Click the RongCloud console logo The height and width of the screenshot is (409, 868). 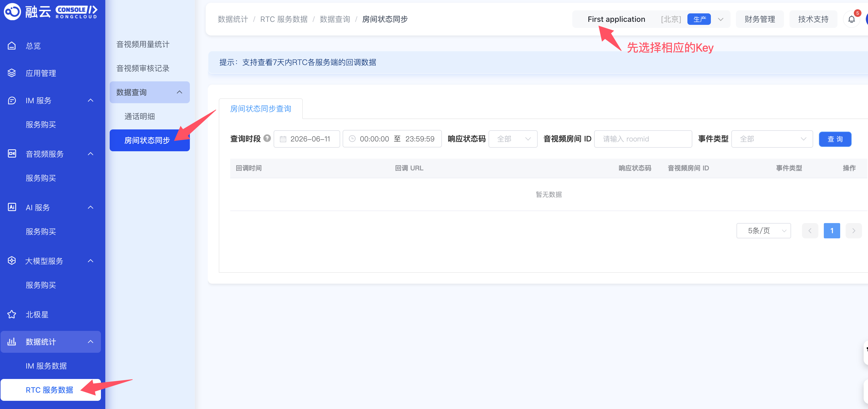tap(50, 12)
